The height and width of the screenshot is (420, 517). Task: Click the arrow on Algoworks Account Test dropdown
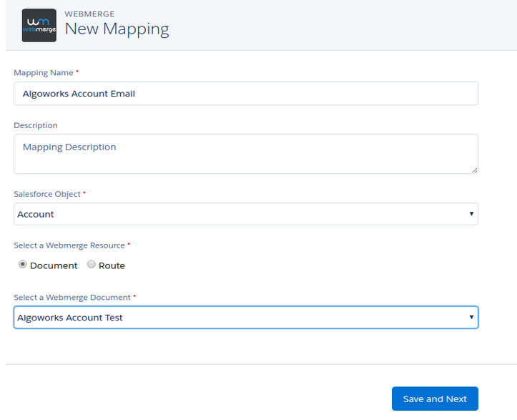[471, 317]
